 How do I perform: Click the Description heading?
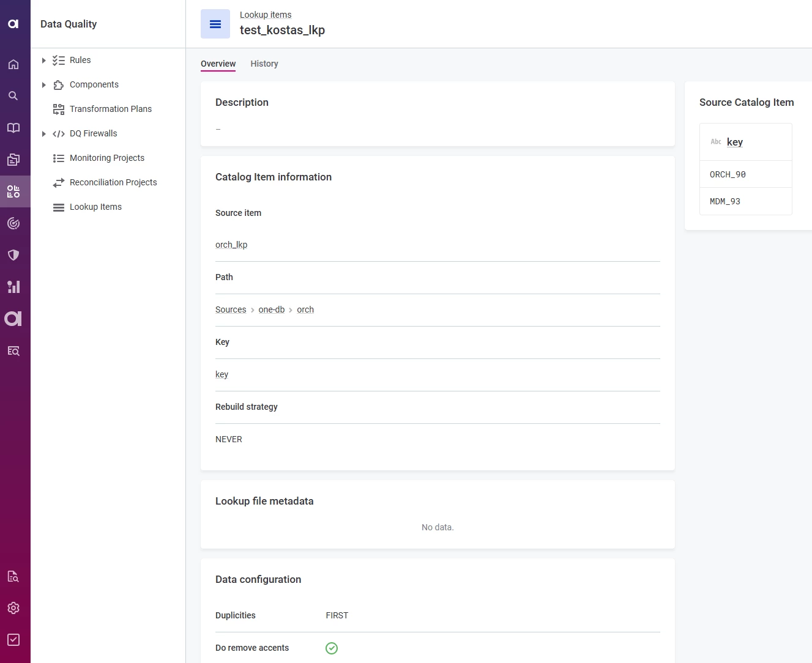[242, 102]
